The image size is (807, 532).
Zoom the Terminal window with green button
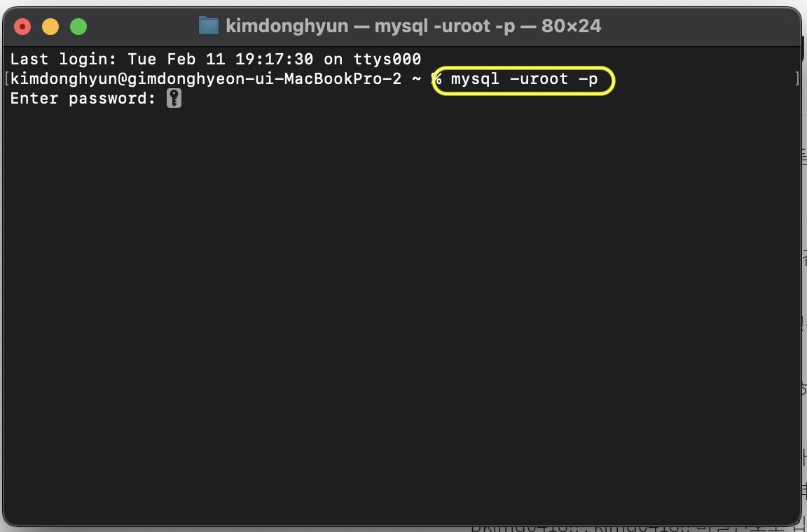[78, 26]
